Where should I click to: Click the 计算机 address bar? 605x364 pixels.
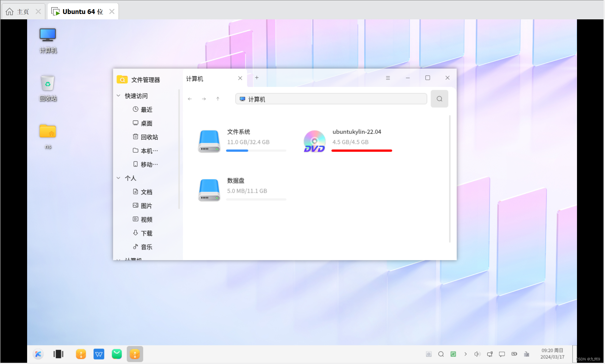[x=331, y=99]
